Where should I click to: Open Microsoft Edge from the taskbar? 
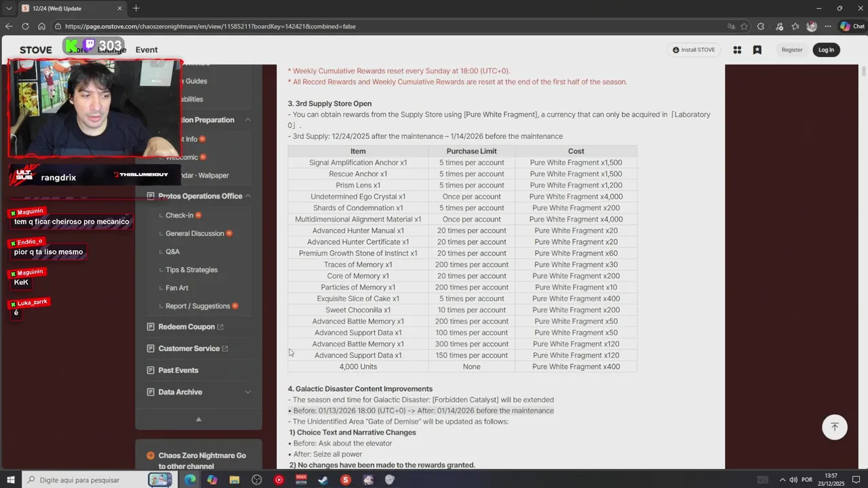(190, 480)
